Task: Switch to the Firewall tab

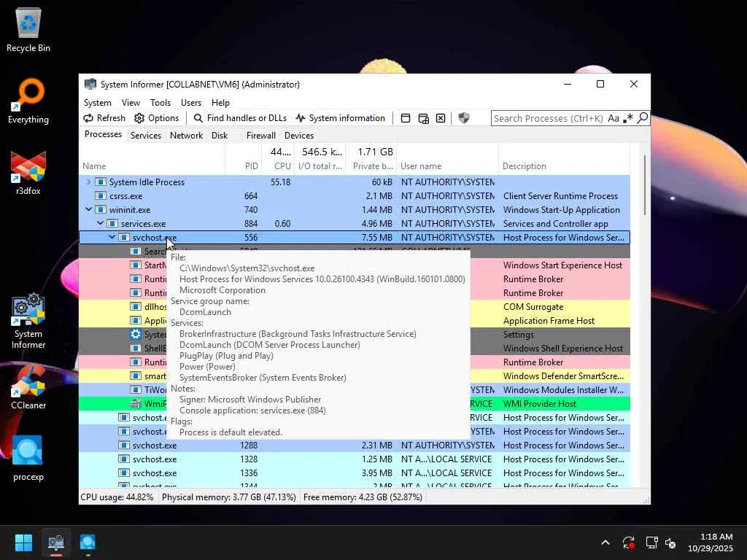Action: pyautogui.click(x=260, y=136)
